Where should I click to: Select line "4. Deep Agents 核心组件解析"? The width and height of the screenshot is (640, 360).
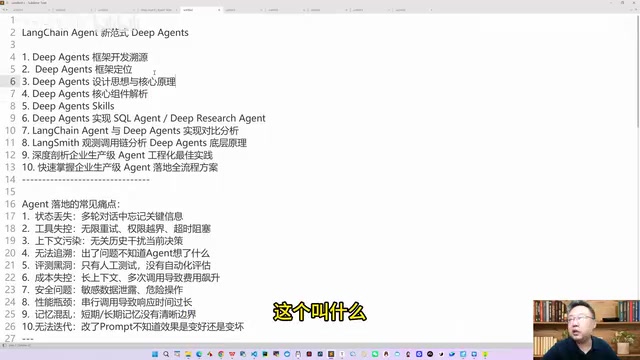[85, 94]
